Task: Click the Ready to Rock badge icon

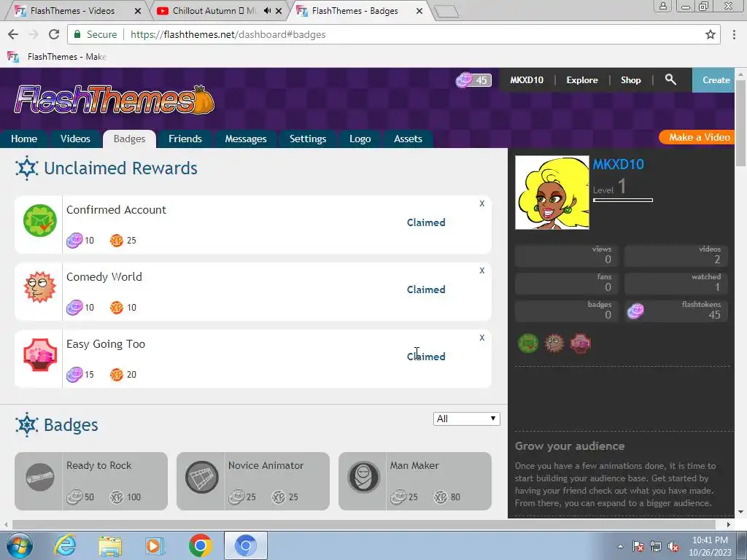Action: (x=40, y=477)
